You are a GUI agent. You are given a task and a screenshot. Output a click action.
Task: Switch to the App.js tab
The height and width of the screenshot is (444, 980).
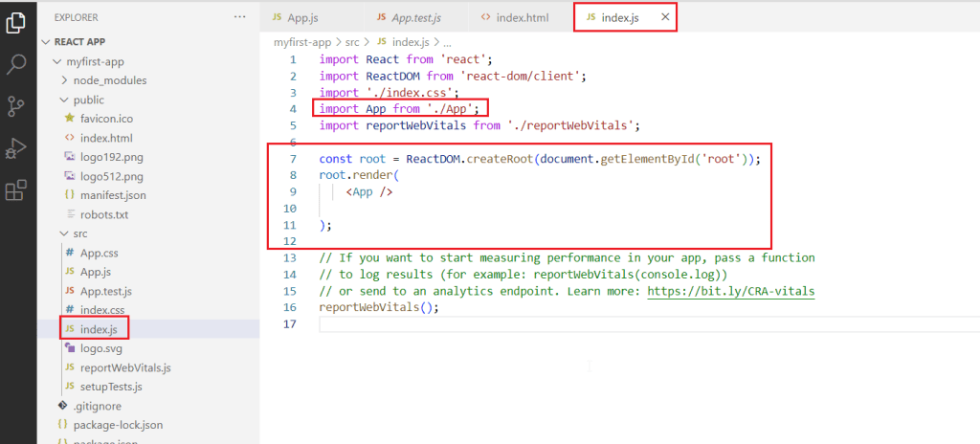coord(295,18)
